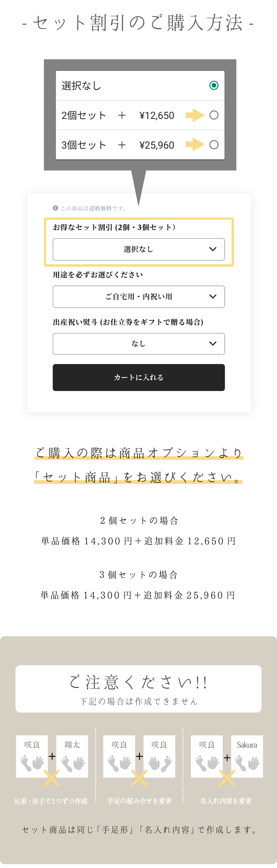277x868 pixels.
Task: Click the 翔太 hand and footprint card
Action: (72, 756)
